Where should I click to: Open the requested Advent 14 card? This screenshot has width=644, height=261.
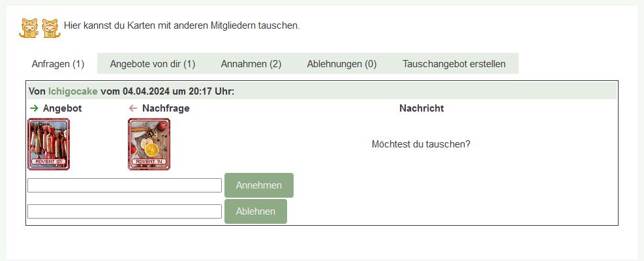pyautogui.click(x=149, y=144)
